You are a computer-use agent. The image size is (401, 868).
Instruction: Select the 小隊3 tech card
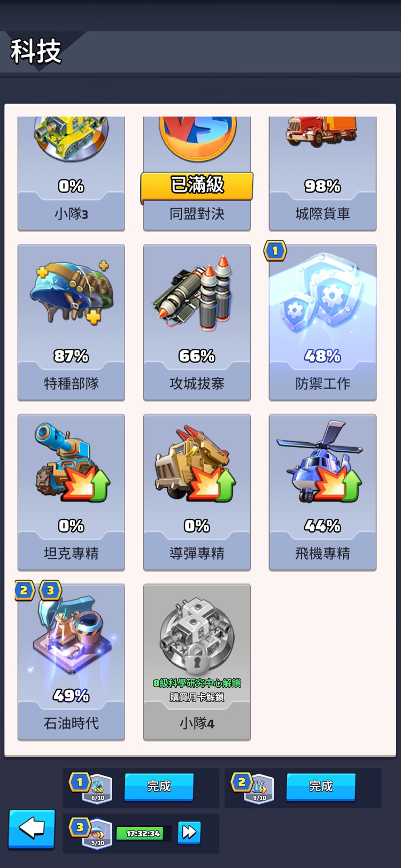coord(71,174)
